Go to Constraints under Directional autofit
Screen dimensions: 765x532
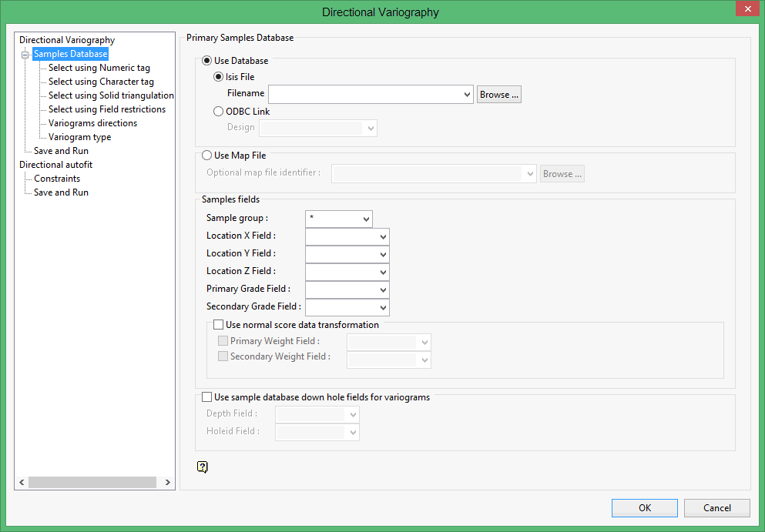tap(57, 179)
